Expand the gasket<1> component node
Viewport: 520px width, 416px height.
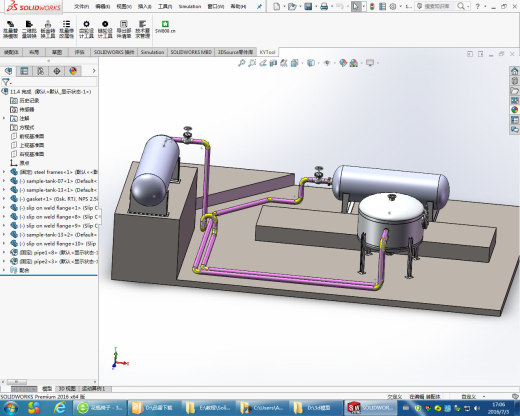coord(4,199)
